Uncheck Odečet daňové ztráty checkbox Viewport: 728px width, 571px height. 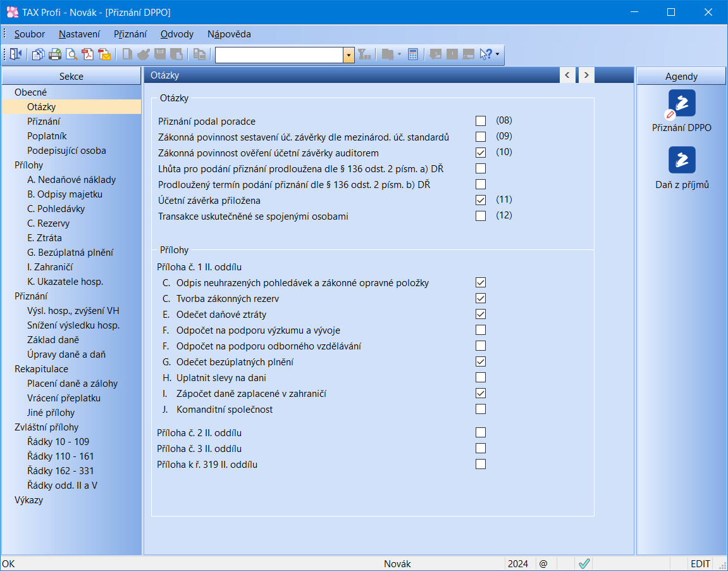(x=481, y=314)
